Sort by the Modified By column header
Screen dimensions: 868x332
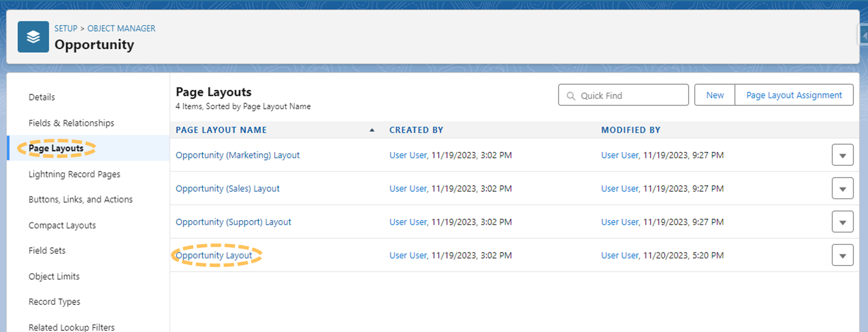point(631,130)
